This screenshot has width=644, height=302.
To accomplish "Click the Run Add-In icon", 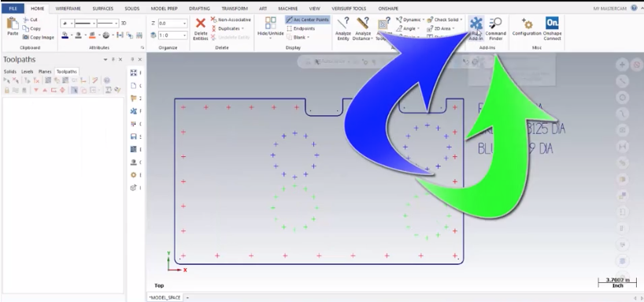I will [476, 28].
